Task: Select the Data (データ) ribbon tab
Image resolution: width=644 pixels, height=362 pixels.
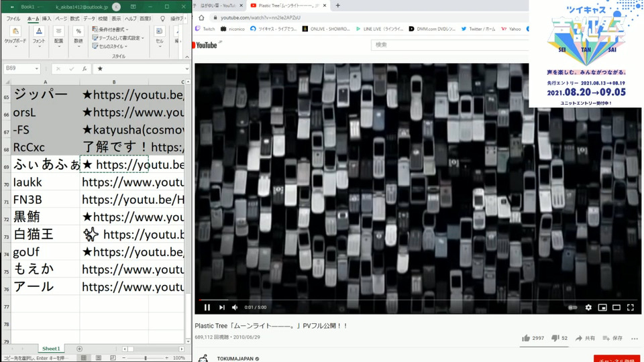Action: (89, 19)
